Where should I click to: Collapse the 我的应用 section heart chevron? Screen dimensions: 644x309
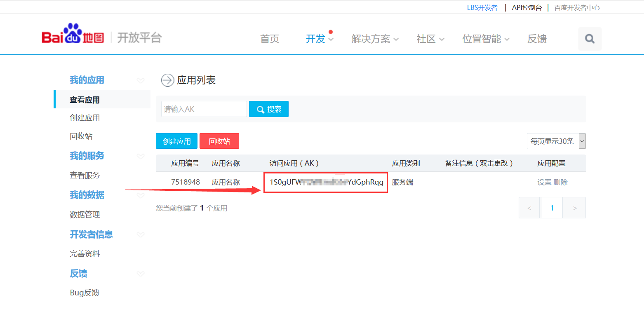pyautogui.click(x=141, y=80)
